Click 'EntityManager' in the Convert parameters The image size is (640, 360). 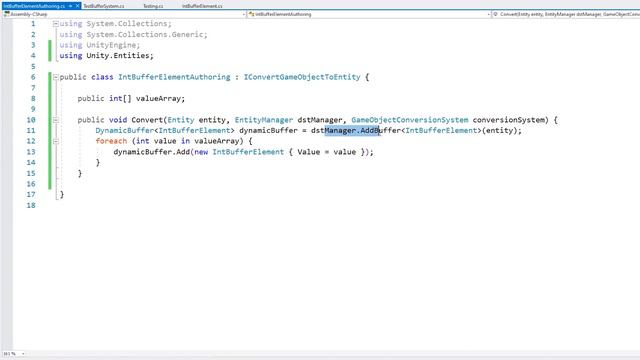(264, 120)
